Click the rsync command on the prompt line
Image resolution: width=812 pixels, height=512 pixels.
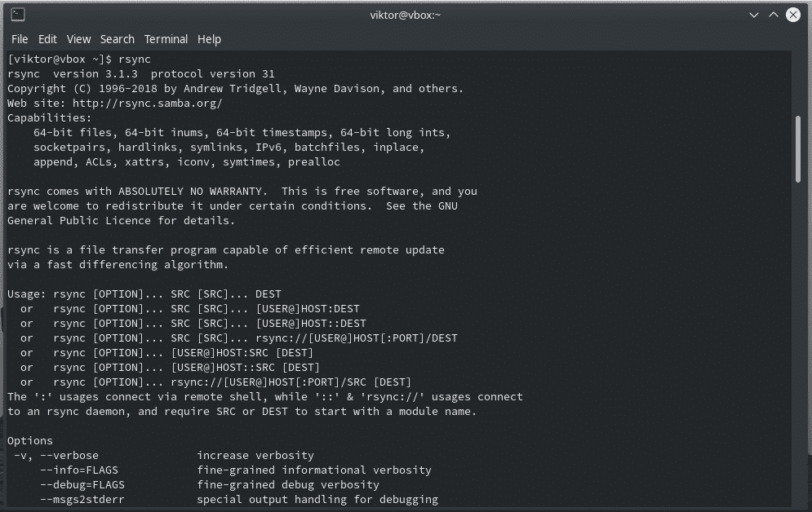click(135, 60)
